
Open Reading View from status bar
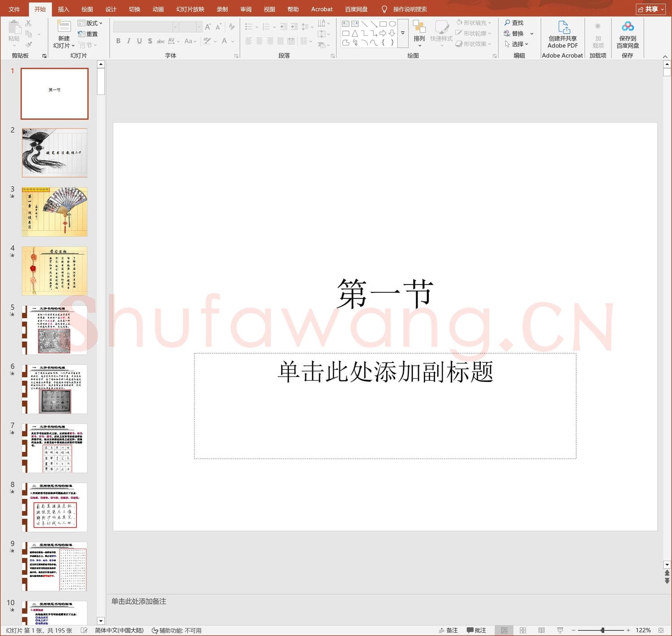click(x=541, y=630)
